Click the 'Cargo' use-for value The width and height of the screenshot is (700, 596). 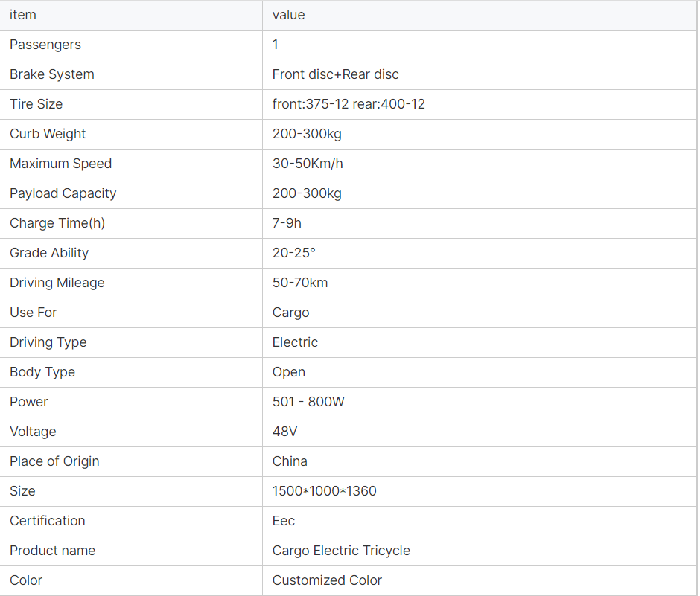[x=290, y=313]
